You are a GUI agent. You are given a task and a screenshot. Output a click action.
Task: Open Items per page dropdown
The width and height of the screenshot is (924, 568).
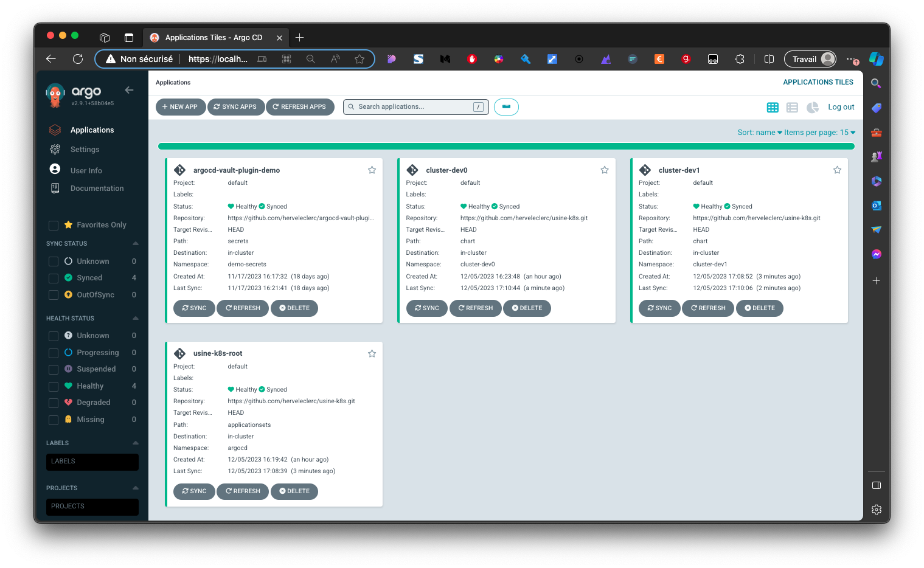[x=819, y=133]
